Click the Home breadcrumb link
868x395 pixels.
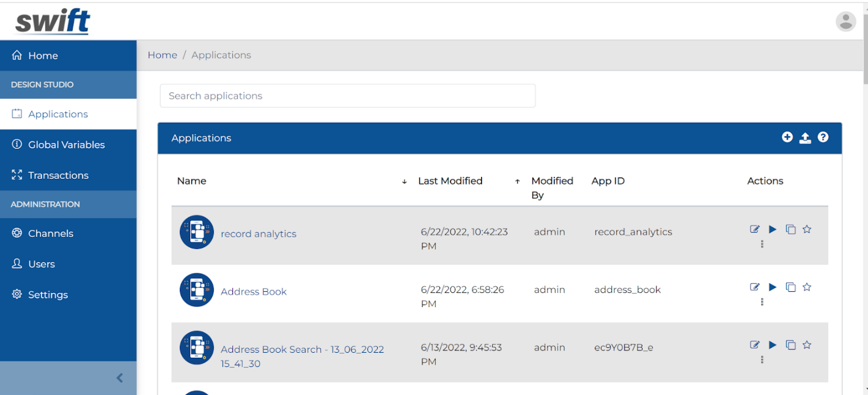(x=162, y=55)
